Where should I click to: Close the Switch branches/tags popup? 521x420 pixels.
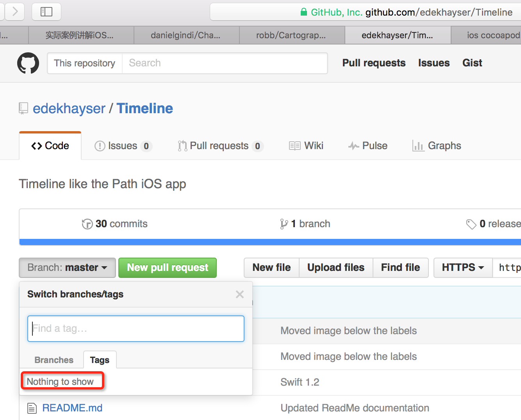point(240,294)
